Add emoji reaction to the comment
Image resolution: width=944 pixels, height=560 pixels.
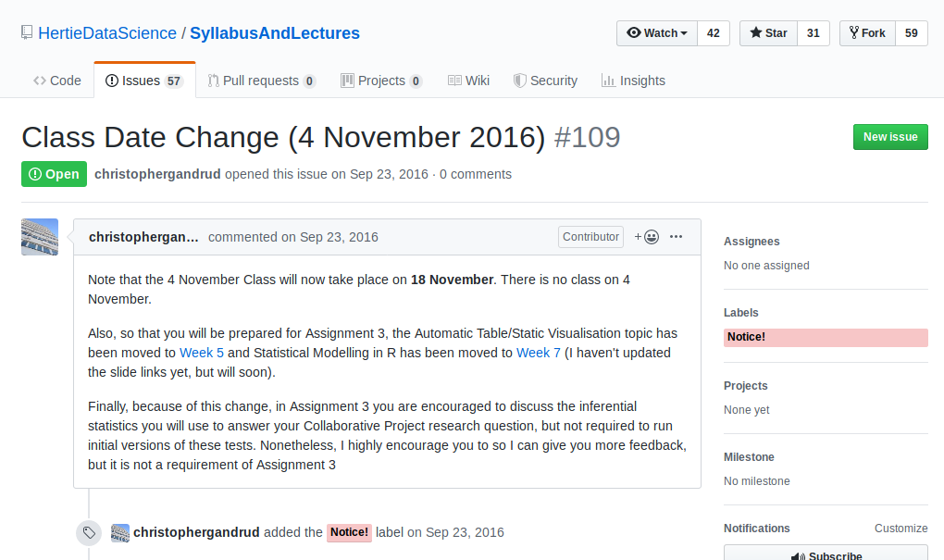pos(646,237)
